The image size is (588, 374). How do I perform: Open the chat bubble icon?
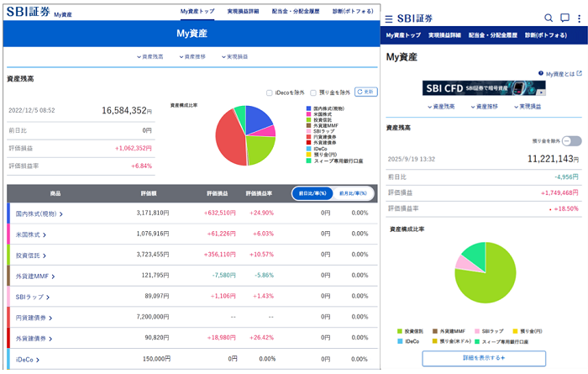tap(565, 18)
